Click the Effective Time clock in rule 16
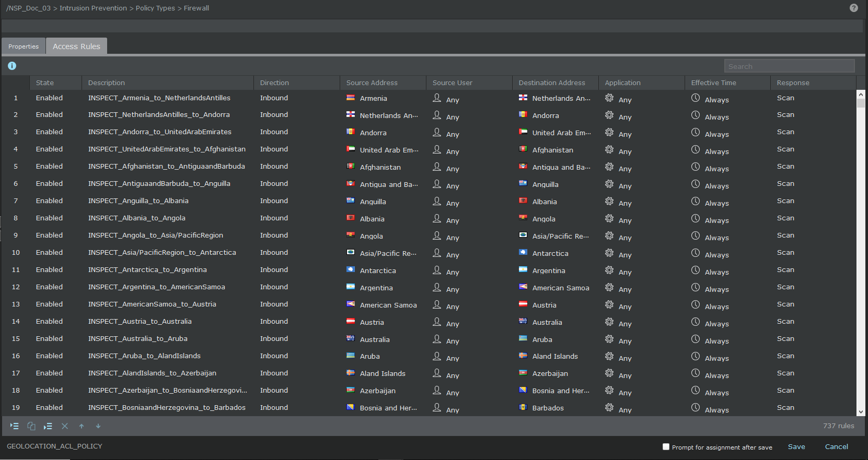The height and width of the screenshot is (460, 868). pyautogui.click(x=696, y=356)
